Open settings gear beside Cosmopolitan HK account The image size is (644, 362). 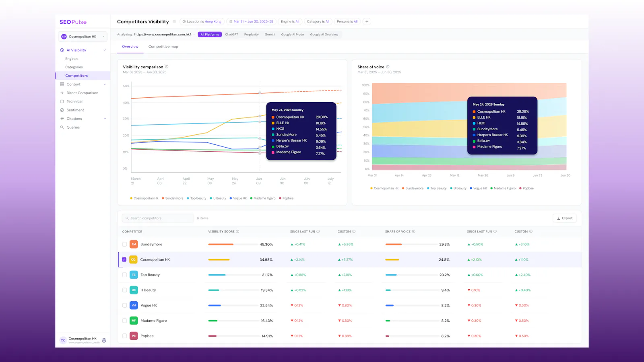coord(104,340)
